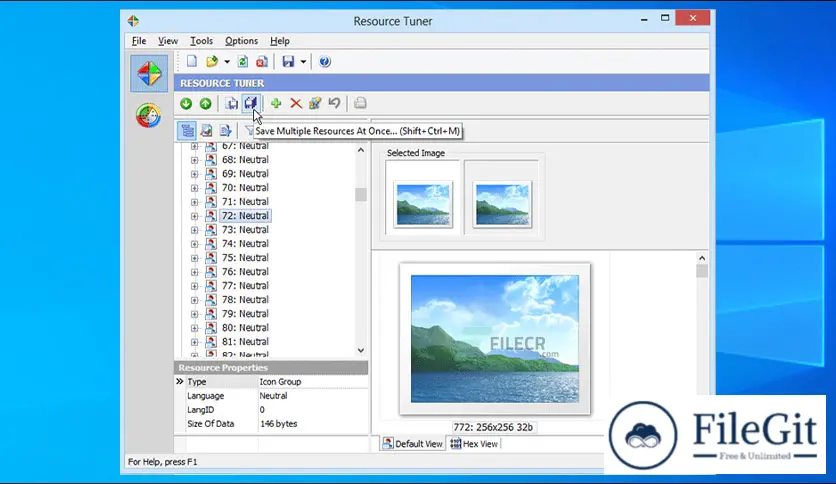This screenshot has width=836, height=484.
Task: Click the Resource Properties panel header
Action: (271, 368)
